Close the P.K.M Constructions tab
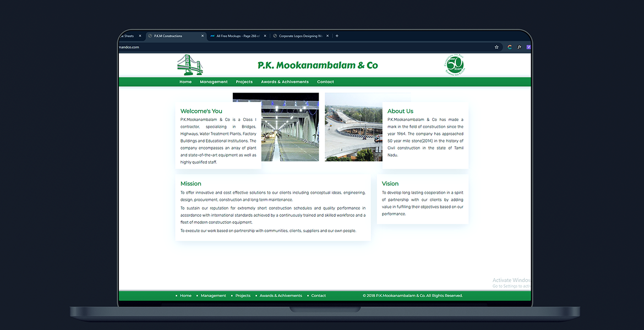 203,36
